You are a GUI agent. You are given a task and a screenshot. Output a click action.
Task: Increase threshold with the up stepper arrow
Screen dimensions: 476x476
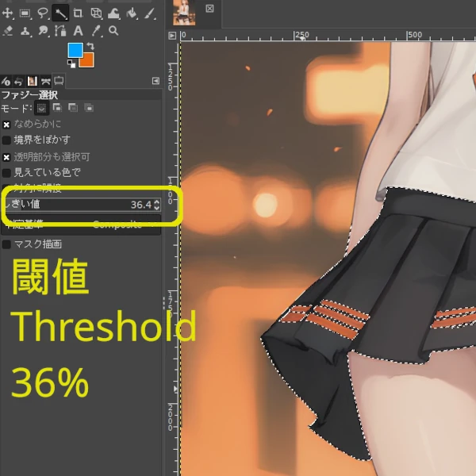(x=156, y=202)
